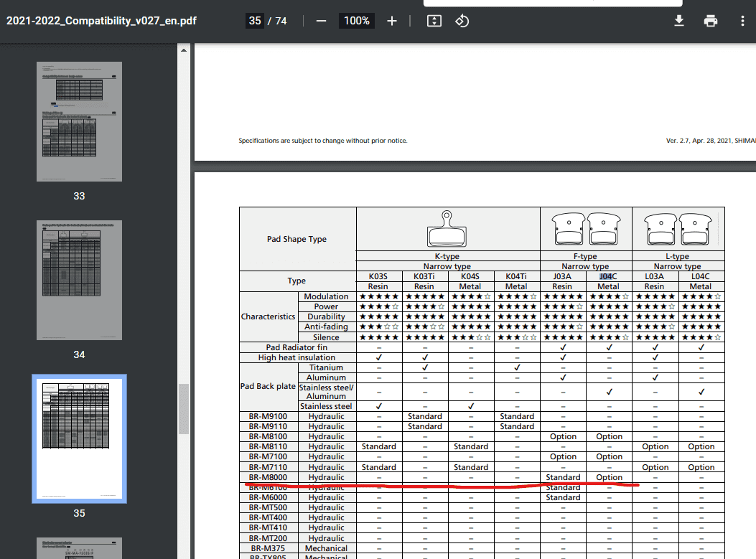Download the PDF file
Viewport: 756px width, 559px height.
click(679, 21)
